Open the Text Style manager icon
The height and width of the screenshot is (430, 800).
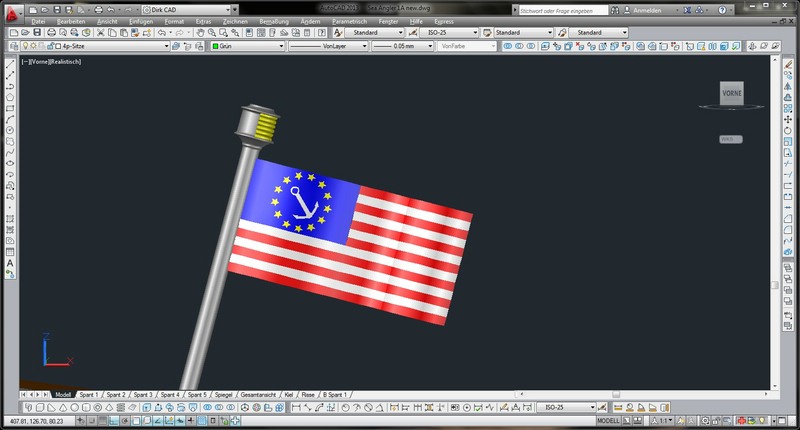coord(338,33)
